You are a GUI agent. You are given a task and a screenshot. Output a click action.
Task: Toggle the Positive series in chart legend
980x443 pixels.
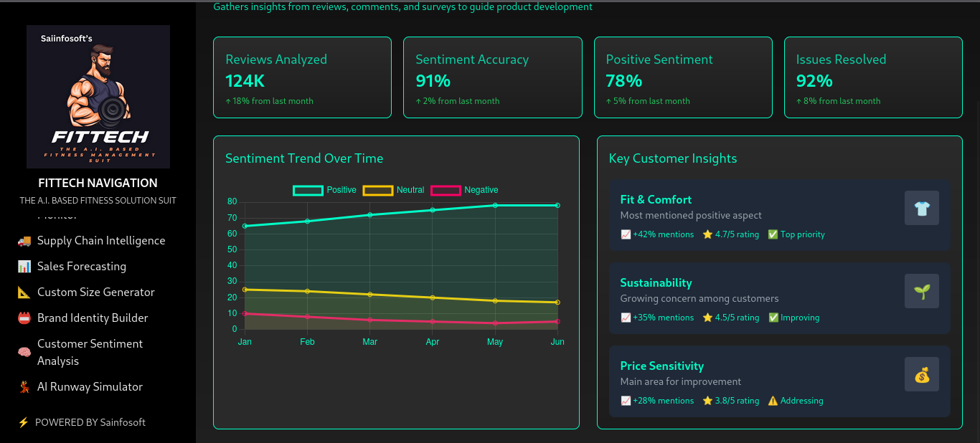click(x=324, y=190)
